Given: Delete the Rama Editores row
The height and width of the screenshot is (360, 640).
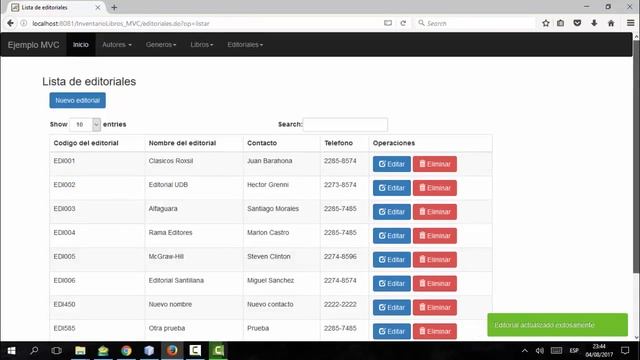Looking at the screenshot, I should point(435,236).
